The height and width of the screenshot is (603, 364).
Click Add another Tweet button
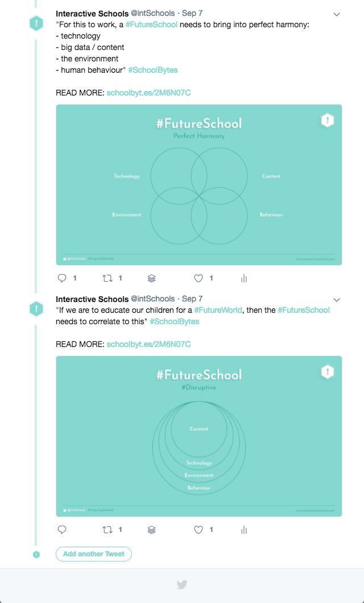tap(94, 554)
